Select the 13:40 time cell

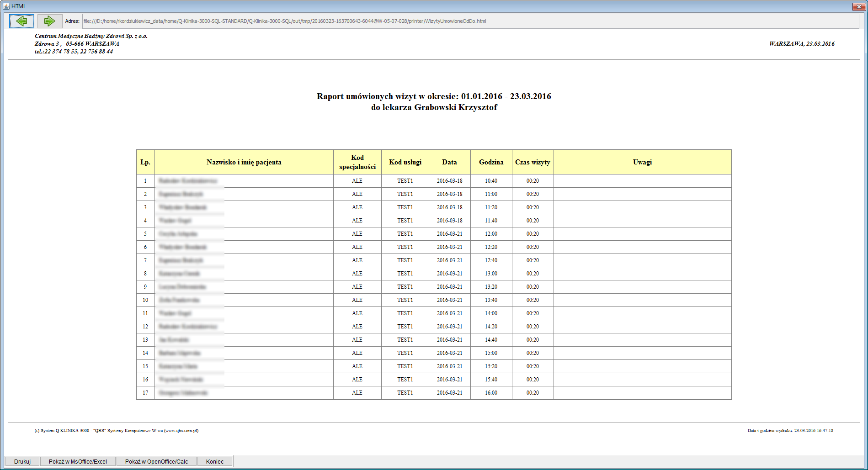tap(491, 300)
